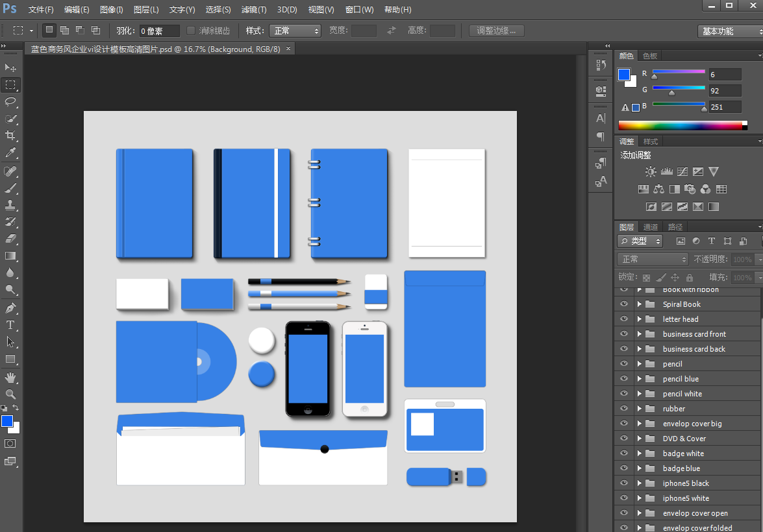The width and height of the screenshot is (763, 532).
Task: Select the iphone5 black layer group
Action: [686, 483]
